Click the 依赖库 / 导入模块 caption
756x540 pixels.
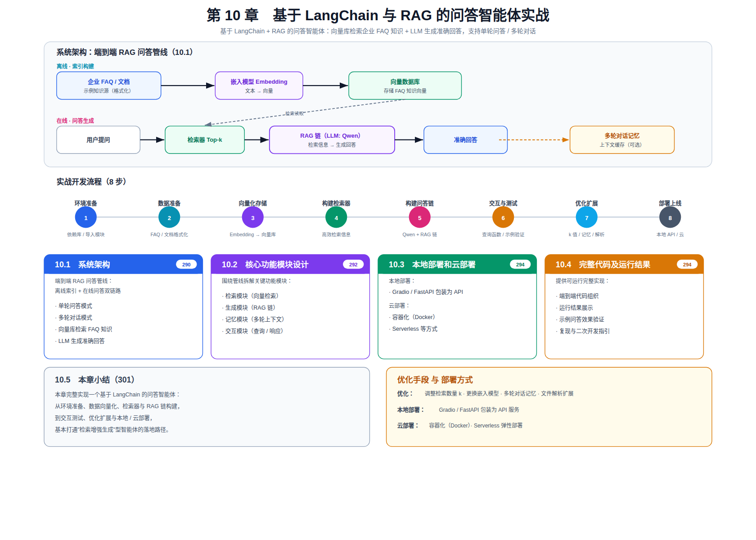(86, 234)
